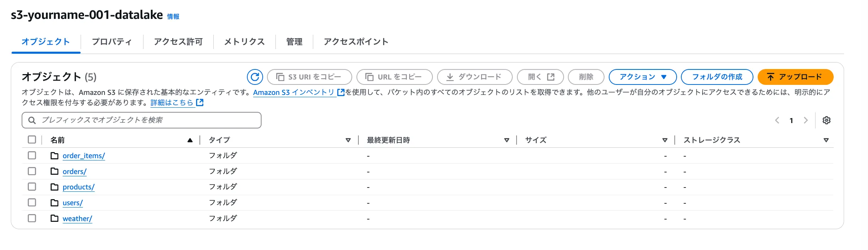Click the prefix search input field
This screenshot has height=250, width=868.
pyautogui.click(x=147, y=120)
